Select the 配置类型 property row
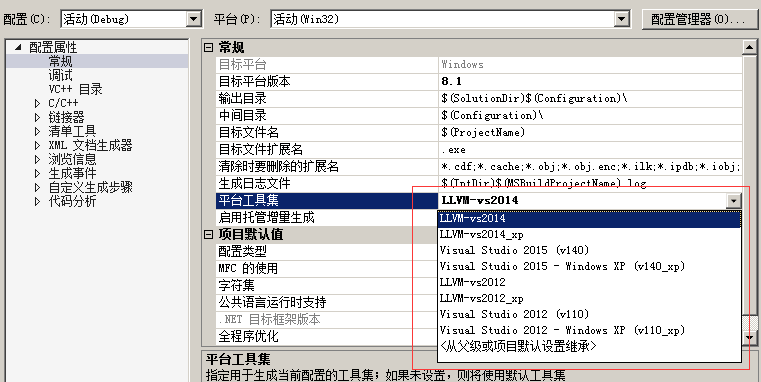The image size is (761, 382). tap(327, 251)
